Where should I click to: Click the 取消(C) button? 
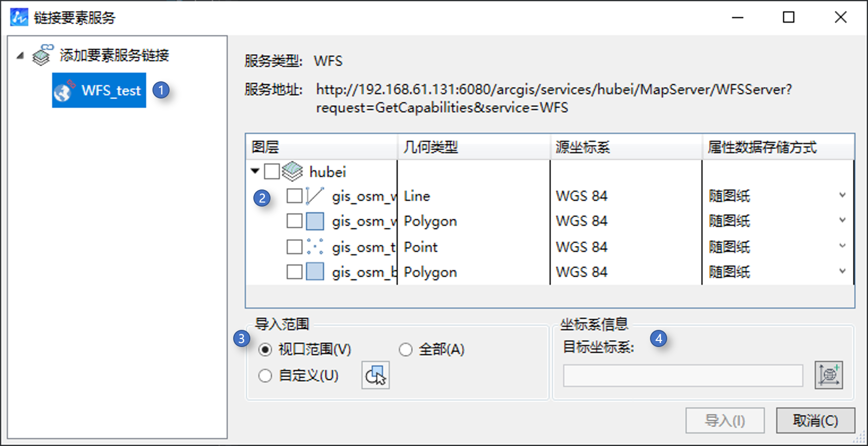click(x=816, y=420)
